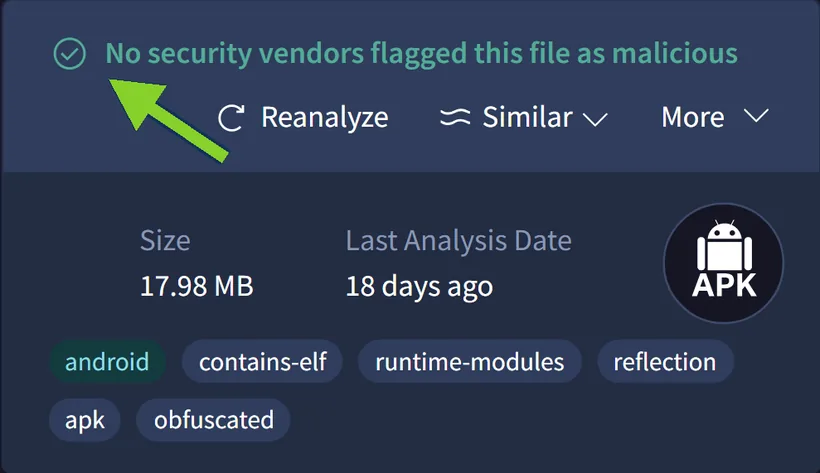Select the obfuscated tag
The image size is (820, 473).
pos(213,420)
